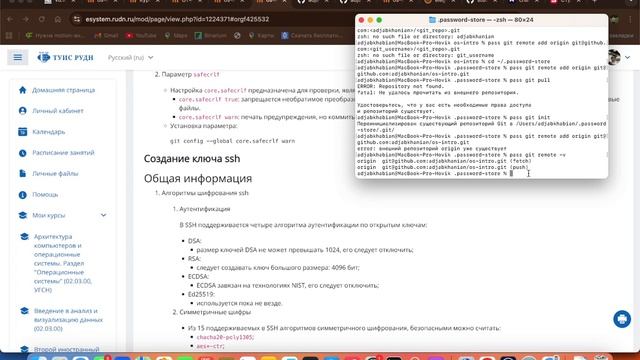Click the blue round floating button
640x360 pixels.
[x=622, y=319]
